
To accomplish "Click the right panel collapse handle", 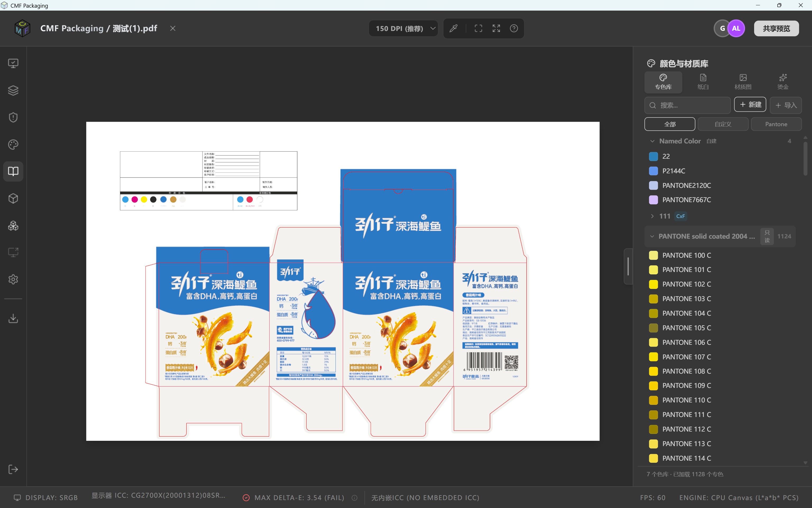I will 628,266.
